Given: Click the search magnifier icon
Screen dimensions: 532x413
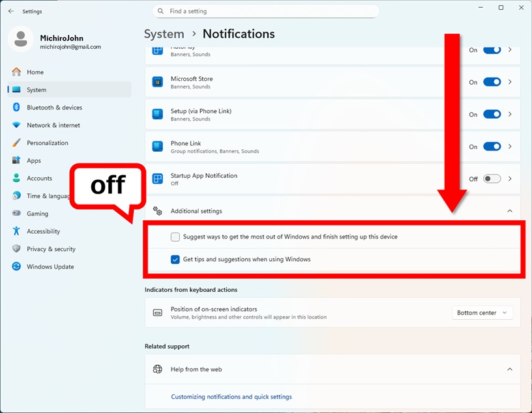Looking at the screenshot, I should point(161,11).
